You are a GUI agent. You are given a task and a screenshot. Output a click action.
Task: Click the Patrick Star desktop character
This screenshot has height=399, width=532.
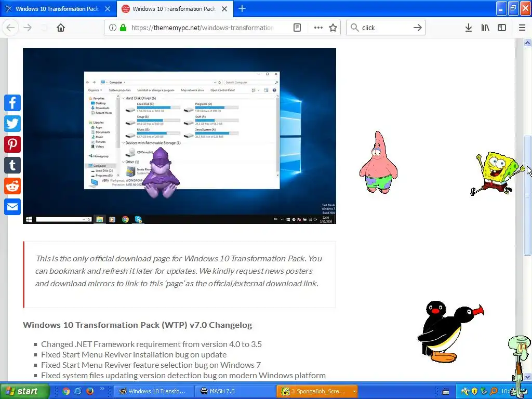[379, 162]
